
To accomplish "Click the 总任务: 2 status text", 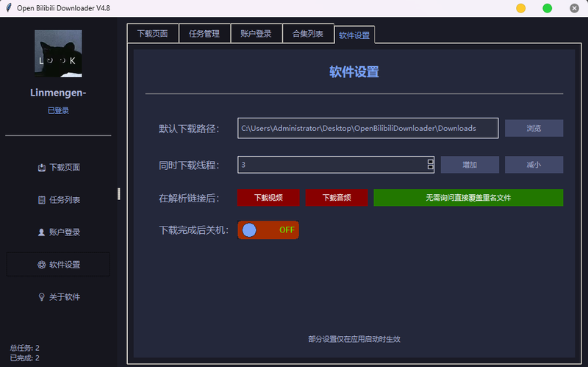I will click(x=24, y=348).
